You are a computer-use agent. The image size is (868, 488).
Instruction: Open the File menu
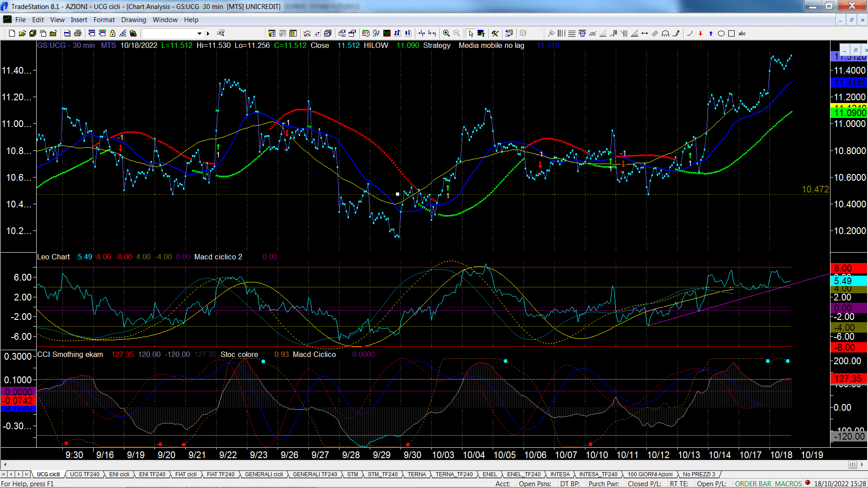20,20
